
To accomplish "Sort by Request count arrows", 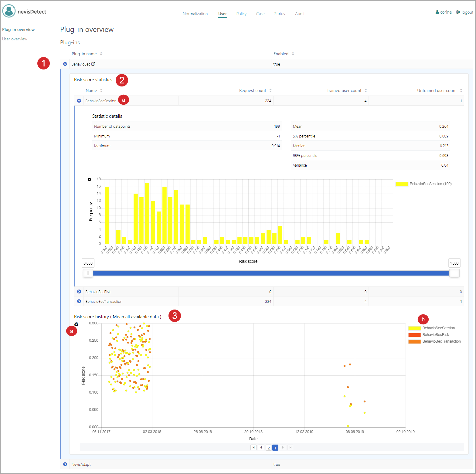I will [270, 90].
